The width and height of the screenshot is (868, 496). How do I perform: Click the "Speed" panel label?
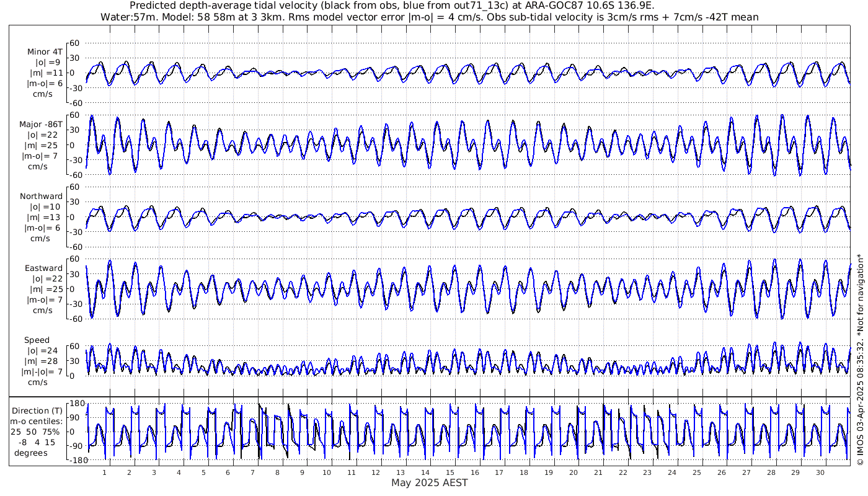[x=37, y=340]
